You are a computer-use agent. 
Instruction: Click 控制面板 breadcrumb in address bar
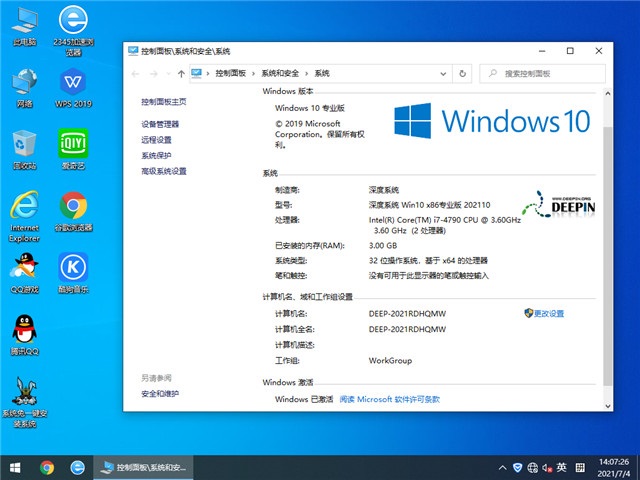(232, 73)
